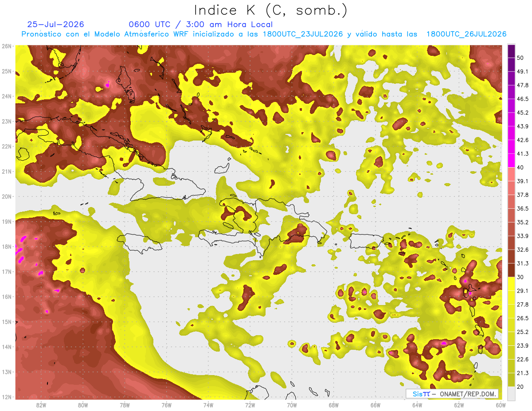Click the "21N" latitude label
This screenshot has width=532, height=411.
pos(7,171)
